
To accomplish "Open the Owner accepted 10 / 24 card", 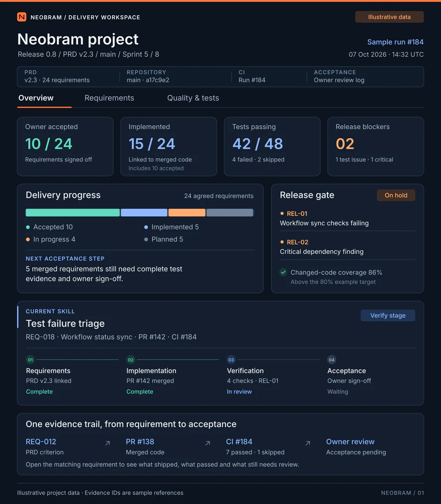I will 65,146.
